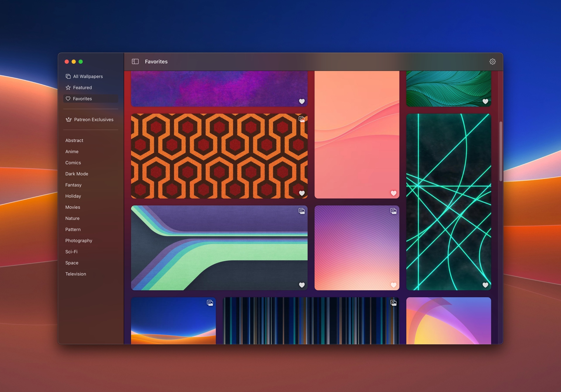Click the vertical scrollbar thumb
561x392 pixels.
click(501, 151)
